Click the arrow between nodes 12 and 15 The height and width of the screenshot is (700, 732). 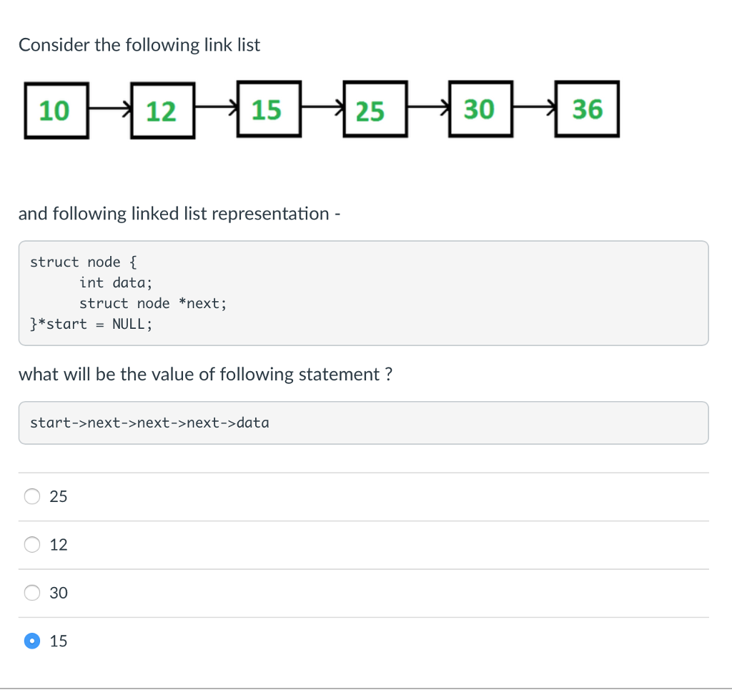[x=216, y=107]
